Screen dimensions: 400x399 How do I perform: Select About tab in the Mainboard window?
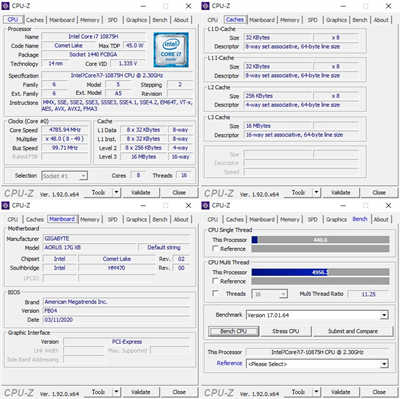[181, 219]
